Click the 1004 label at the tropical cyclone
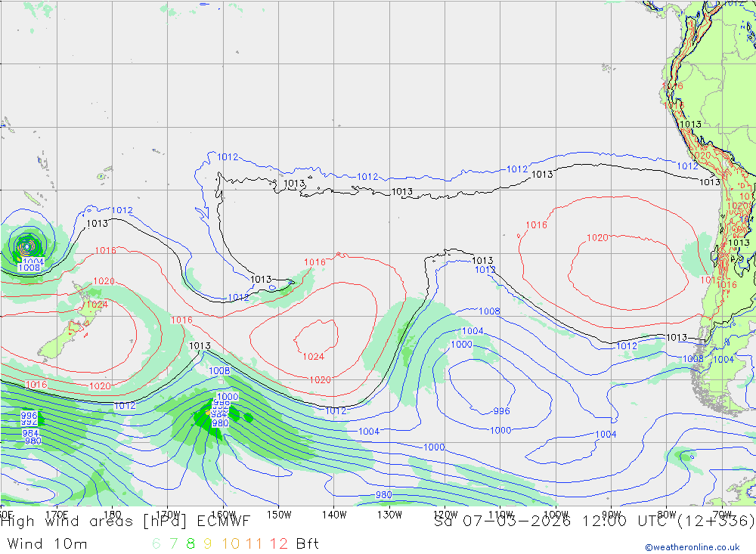Image resolution: width=756 pixels, height=554 pixels. [x=34, y=262]
